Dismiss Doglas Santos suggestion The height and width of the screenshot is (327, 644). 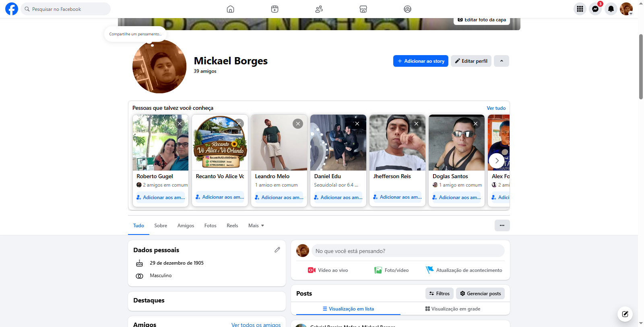point(475,123)
